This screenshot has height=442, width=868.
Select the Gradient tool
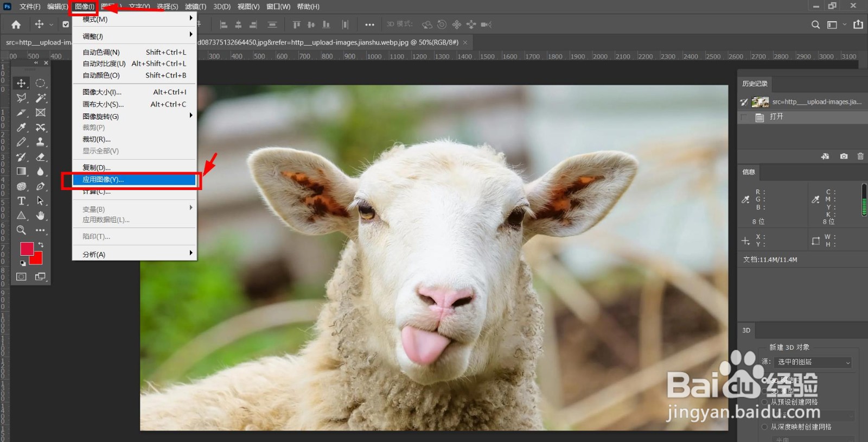pyautogui.click(x=21, y=172)
